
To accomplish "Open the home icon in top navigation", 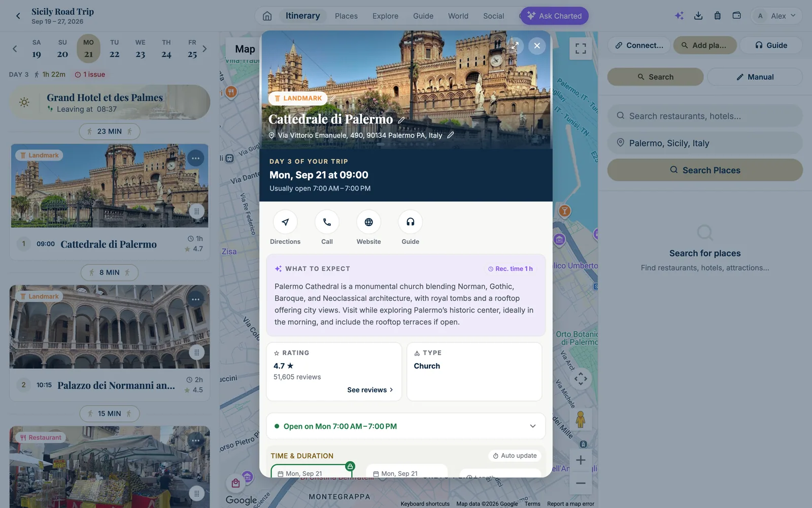I will (267, 16).
